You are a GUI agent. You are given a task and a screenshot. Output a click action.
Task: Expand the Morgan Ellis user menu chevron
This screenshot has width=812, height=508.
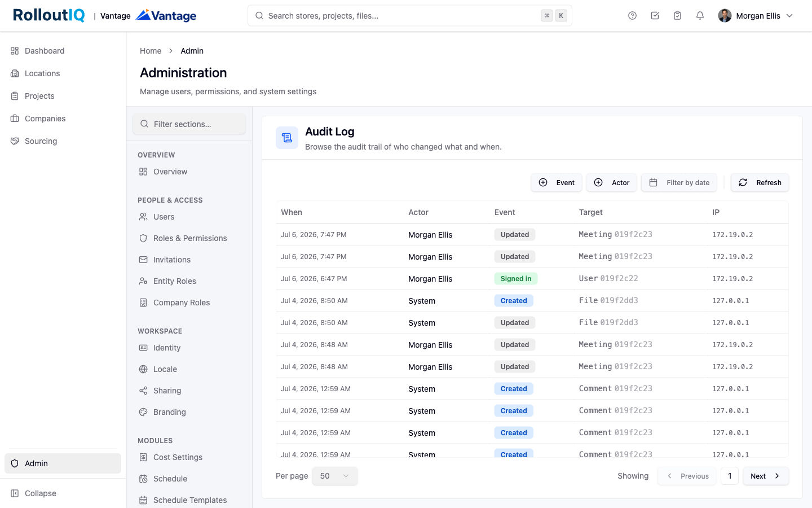[x=789, y=16]
